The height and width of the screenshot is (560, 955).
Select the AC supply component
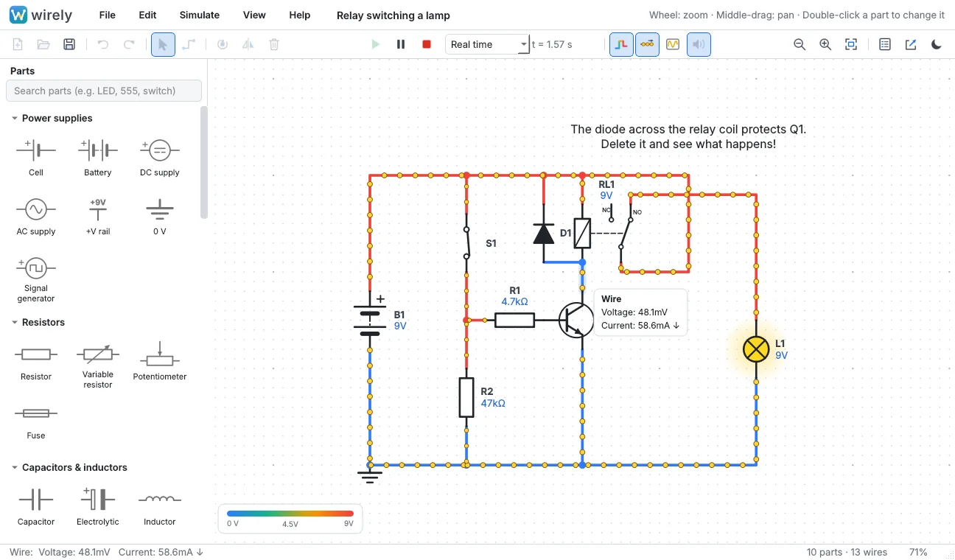36,217
